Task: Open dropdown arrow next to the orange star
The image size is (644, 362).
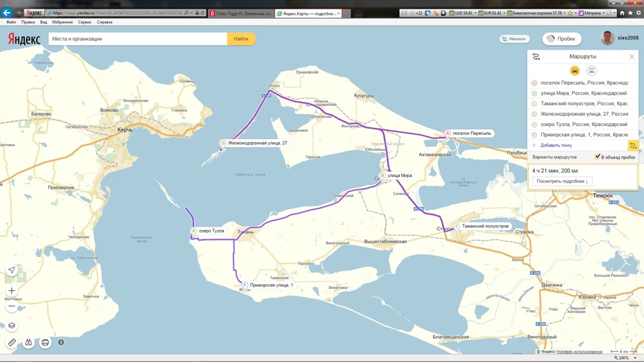Action: 576,13
